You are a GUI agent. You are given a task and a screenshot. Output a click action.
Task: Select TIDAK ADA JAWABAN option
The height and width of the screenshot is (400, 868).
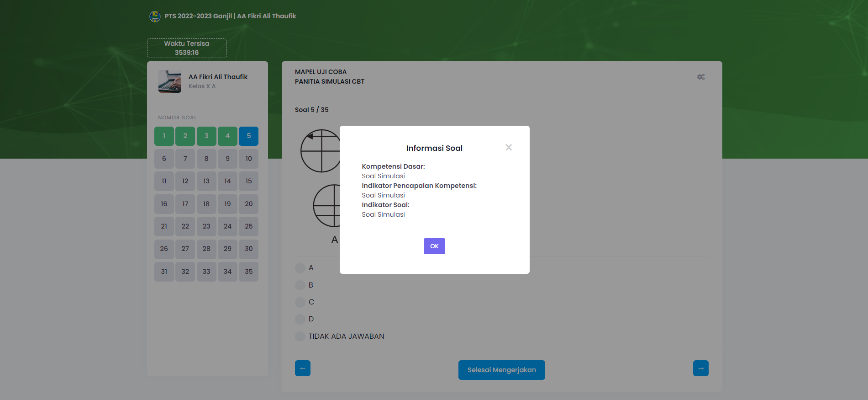[300, 336]
